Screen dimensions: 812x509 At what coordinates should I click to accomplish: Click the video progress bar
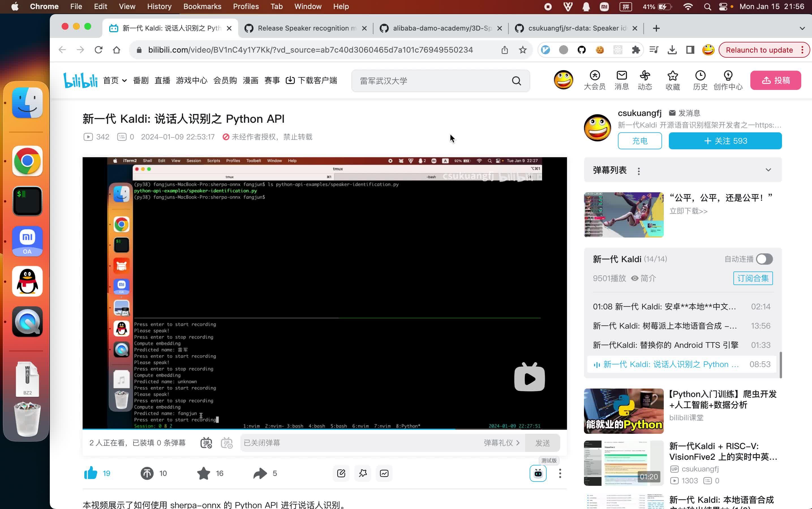click(324, 429)
